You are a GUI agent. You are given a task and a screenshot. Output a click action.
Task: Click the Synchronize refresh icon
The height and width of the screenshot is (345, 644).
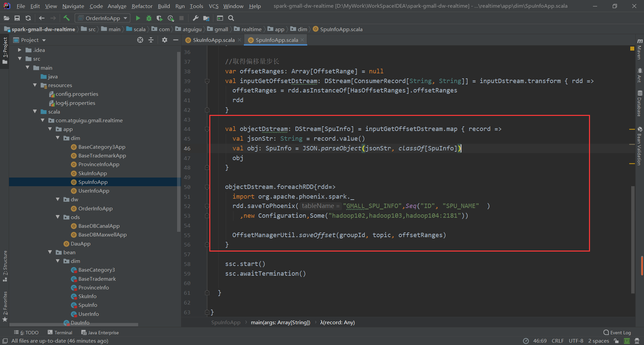click(28, 18)
